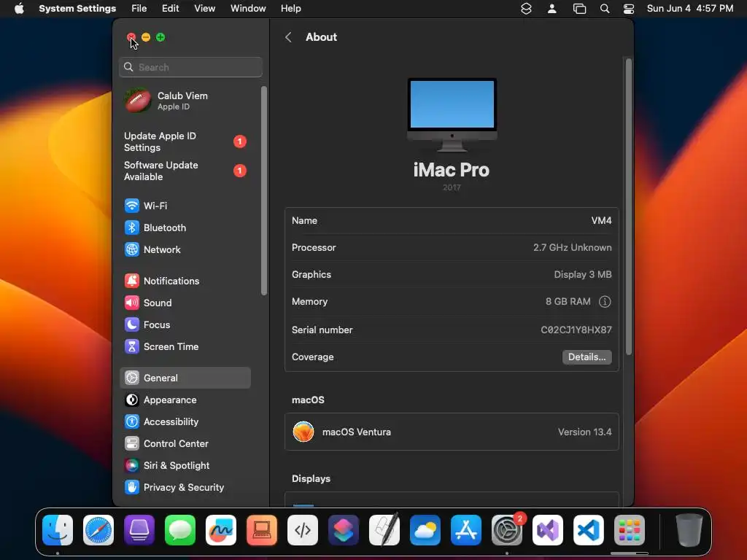
Task: Click the 2.7 GHz Unknown processor value
Action: click(572, 248)
